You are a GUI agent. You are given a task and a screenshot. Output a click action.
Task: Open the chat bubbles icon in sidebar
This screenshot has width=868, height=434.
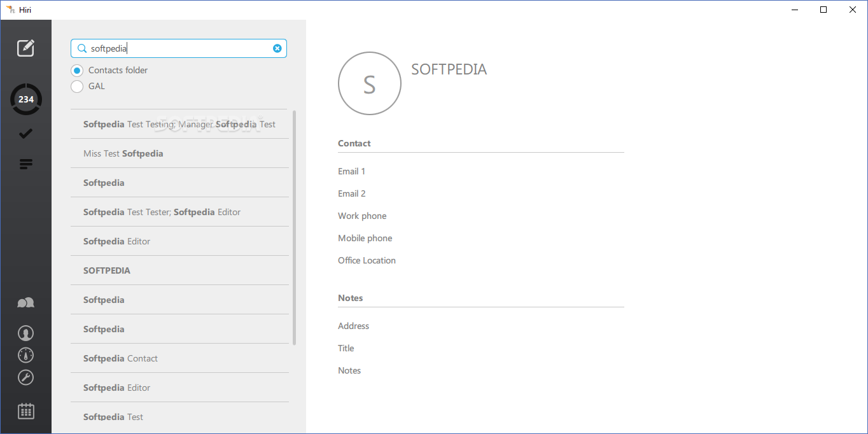25,303
